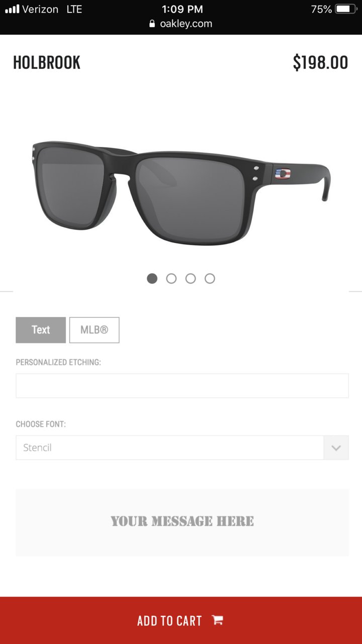Add the Holbrook to cart
Screen dimensions: 362x644
click(181, 620)
